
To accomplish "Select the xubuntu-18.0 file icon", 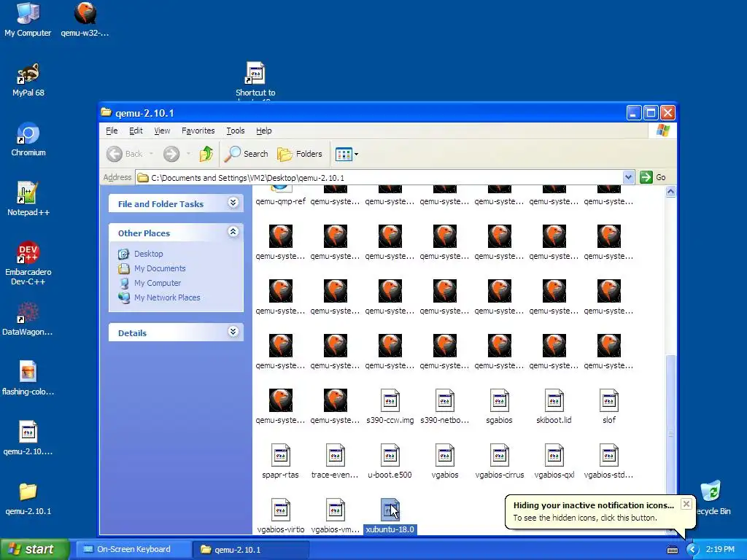I will (390, 510).
